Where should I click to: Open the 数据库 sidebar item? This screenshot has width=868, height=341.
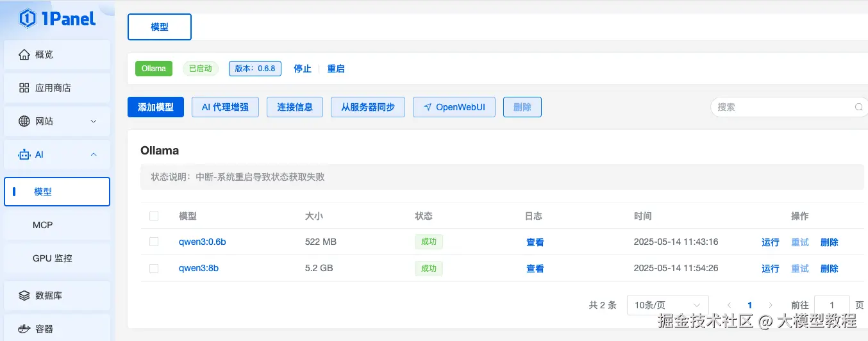point(57,295)
